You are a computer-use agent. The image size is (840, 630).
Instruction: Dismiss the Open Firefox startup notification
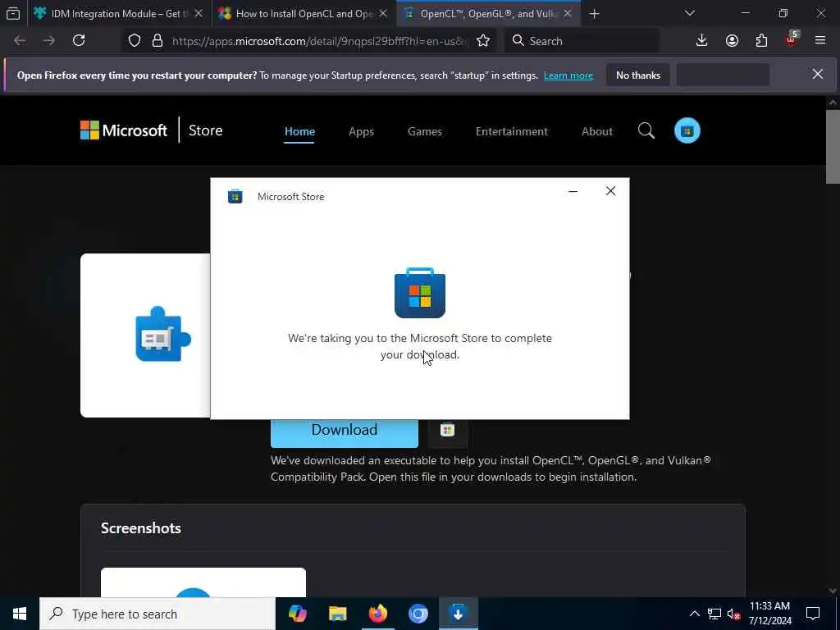pos(818,75)
